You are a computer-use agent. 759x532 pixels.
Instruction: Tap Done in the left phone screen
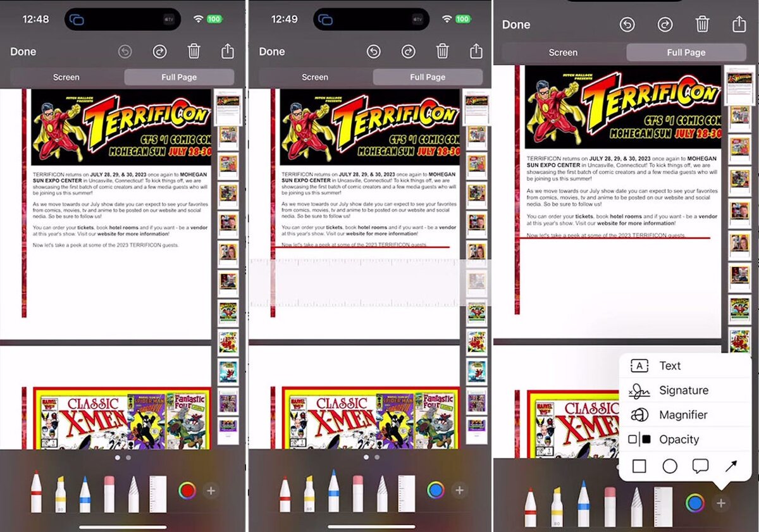click(23, 52)
